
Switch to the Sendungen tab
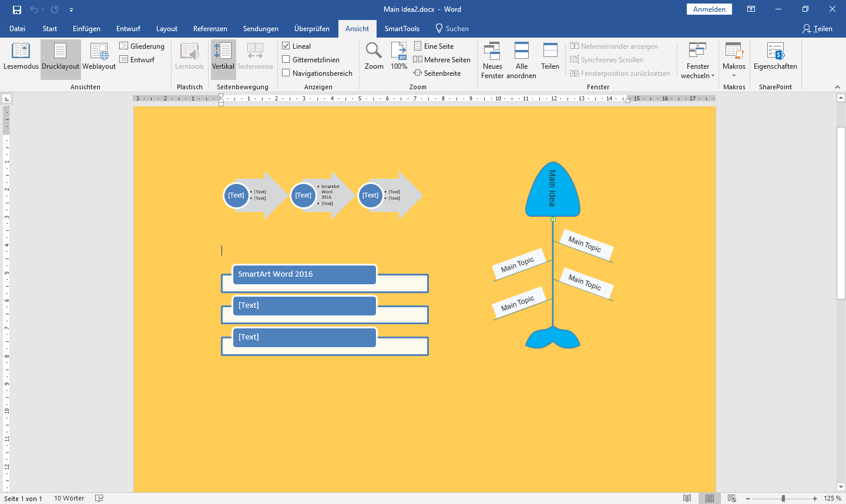pos(261,29)
